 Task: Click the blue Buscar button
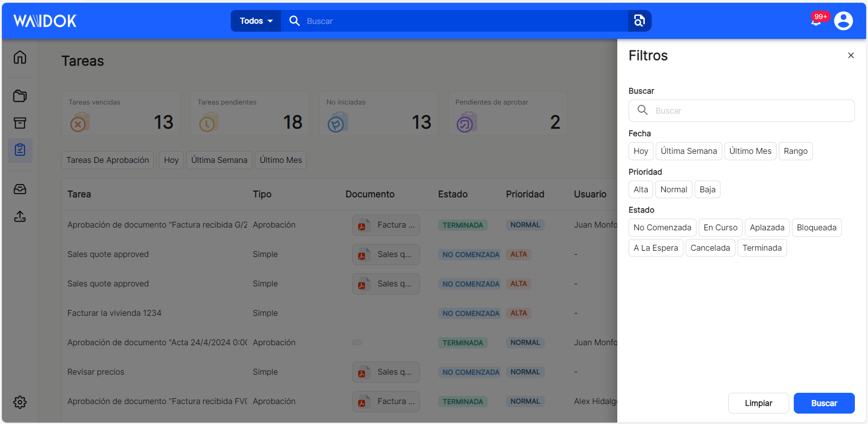pyautogui.click(x=824, y=403)
